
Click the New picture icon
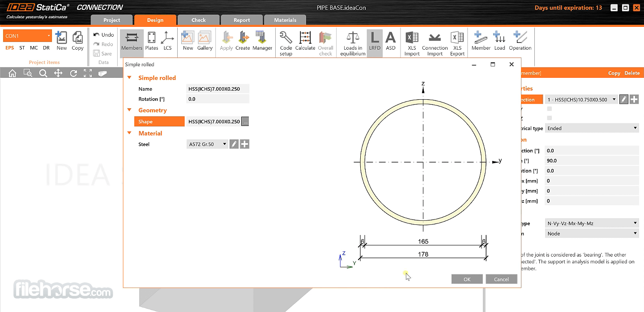coord(188,41)
